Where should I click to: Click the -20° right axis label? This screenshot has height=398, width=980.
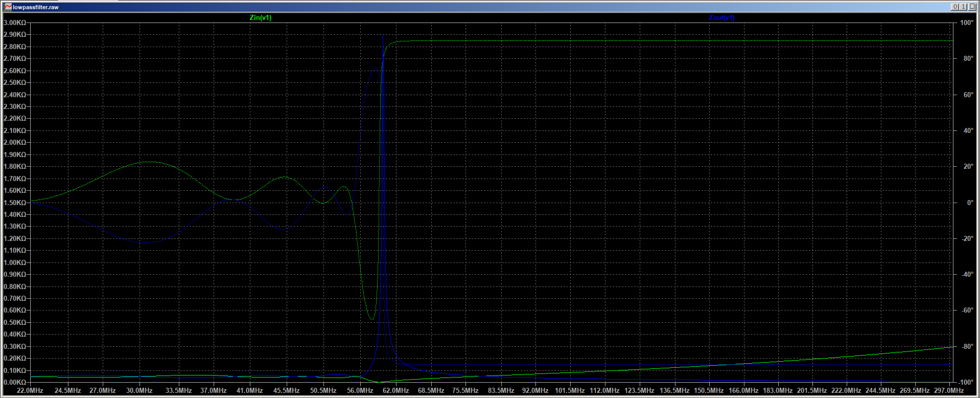point(967,238)
